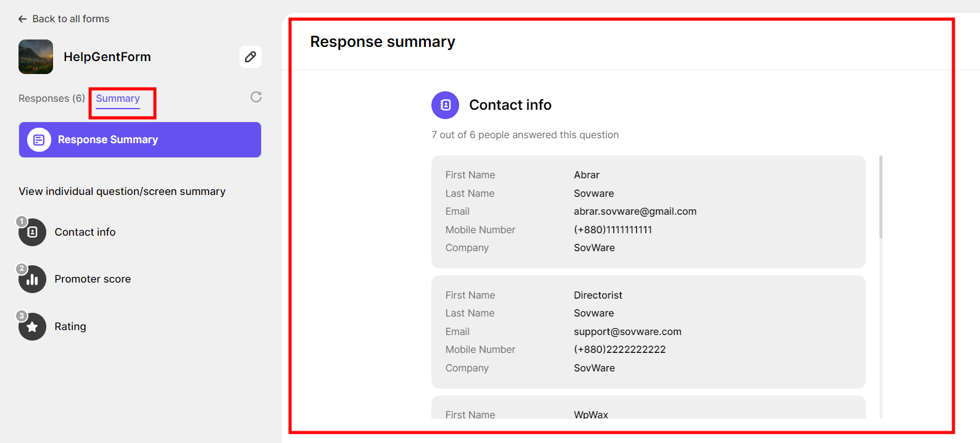Click the abrar.sovware@gmail.com email value
The image size is (980, 443).
[x=635, y=212]
